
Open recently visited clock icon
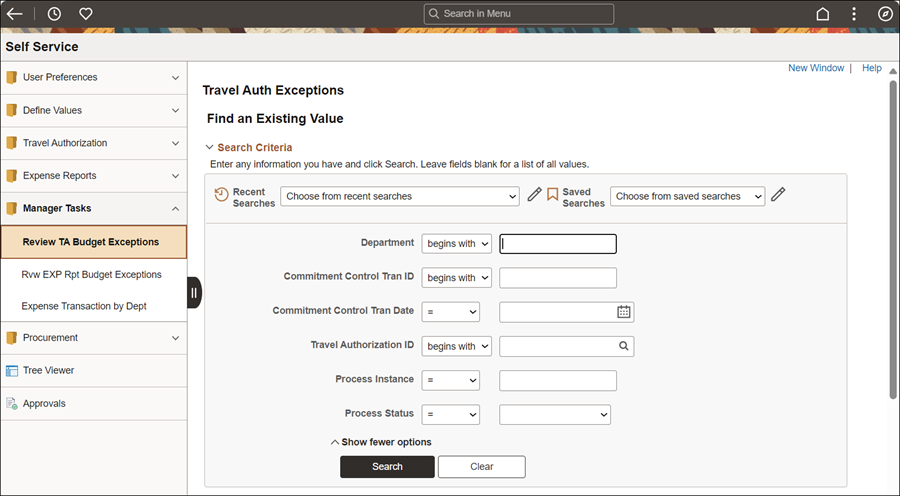point(54,14)
